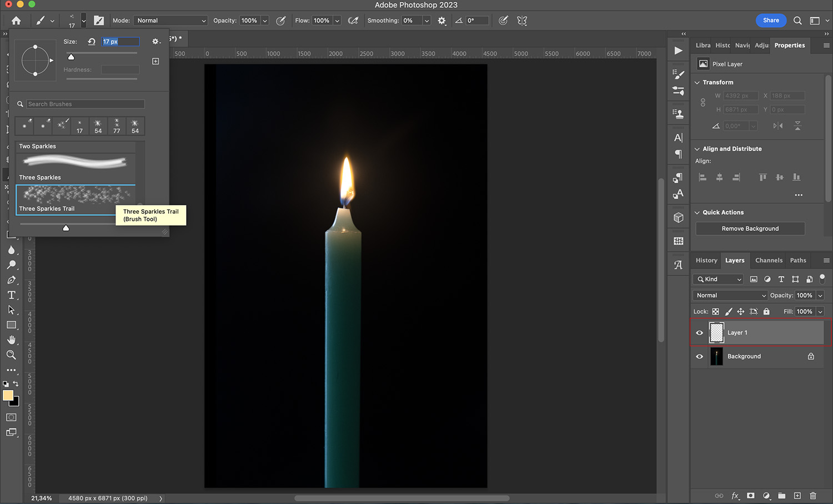Click the Share button

coord(771,21)
